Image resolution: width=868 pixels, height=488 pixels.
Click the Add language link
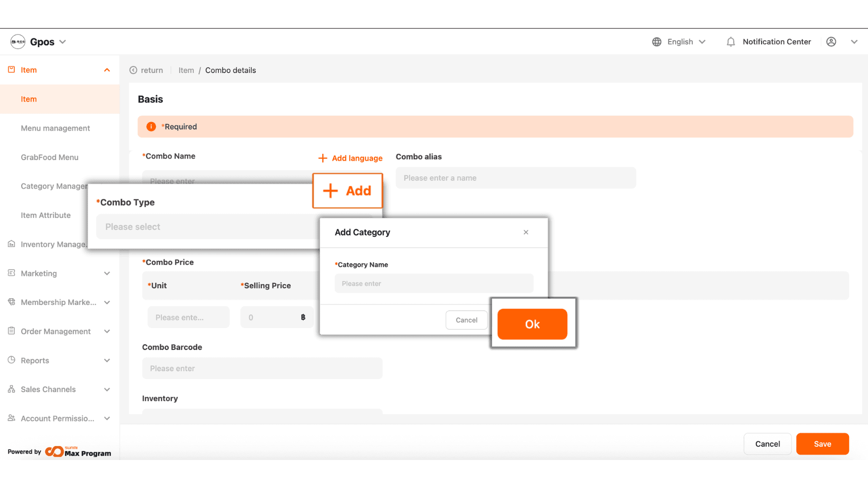pyautogui.click(x=351, y=158)
